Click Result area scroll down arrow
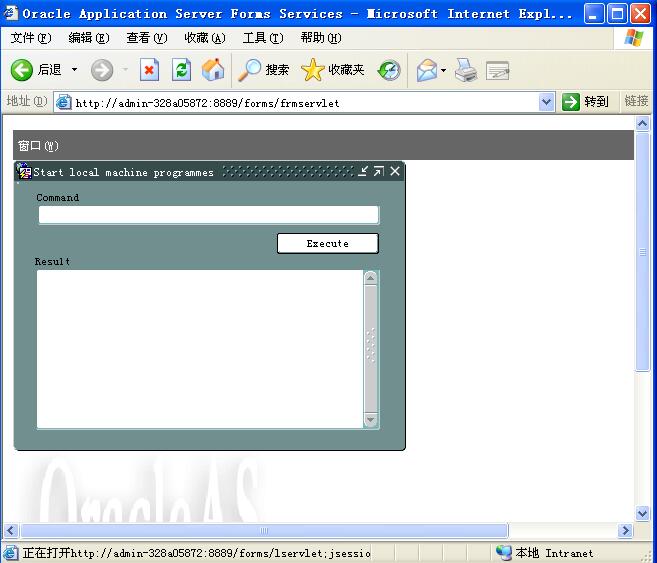 [x=371, y=419]
